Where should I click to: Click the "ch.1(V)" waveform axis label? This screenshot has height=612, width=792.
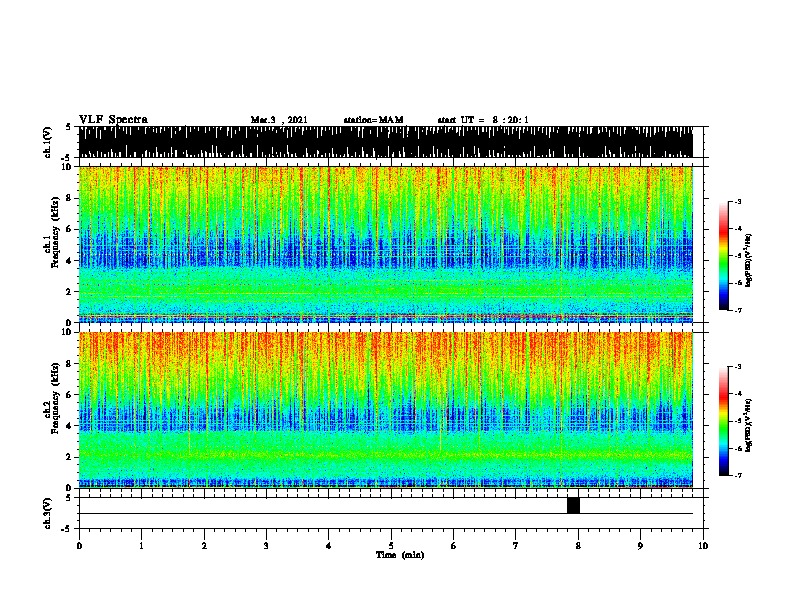tap(48, 142)
